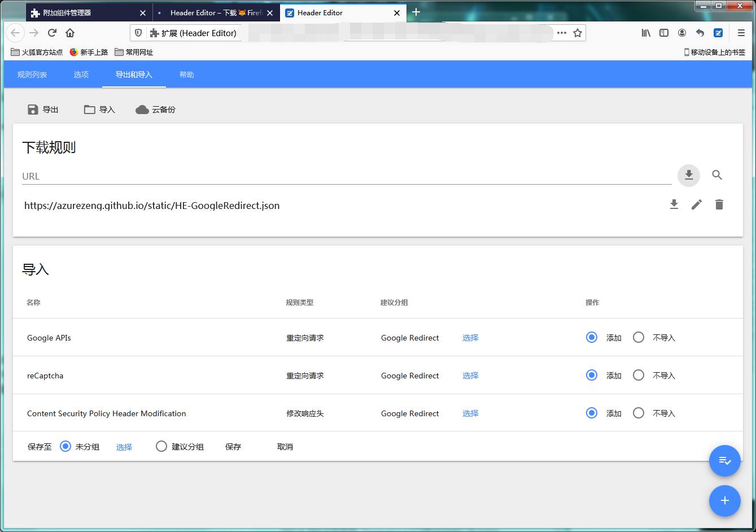Open the Header Editor extension toolbar icon

coord(718,33)
